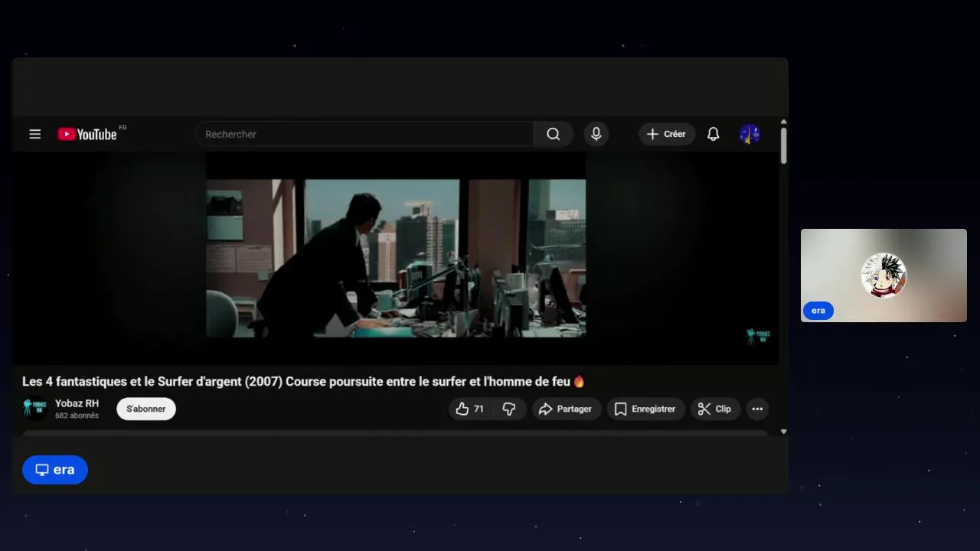The width and height of the screenshot is (980, 551).
Task: Dislike the video with thumbs down
Action: (509, 409)
